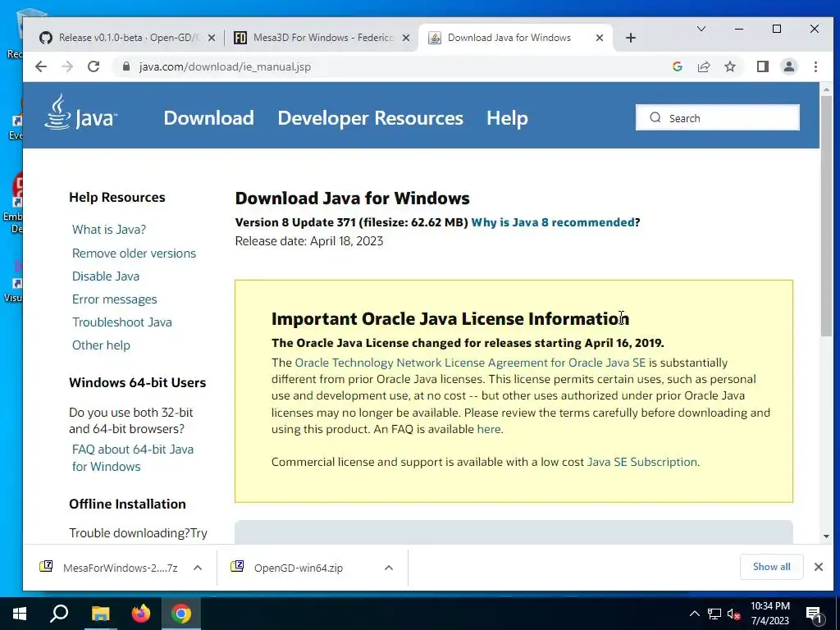Open FAQ about 64-bit Java for Windows
The width and height of the screenshot is (840, 630).
[133, 458]
